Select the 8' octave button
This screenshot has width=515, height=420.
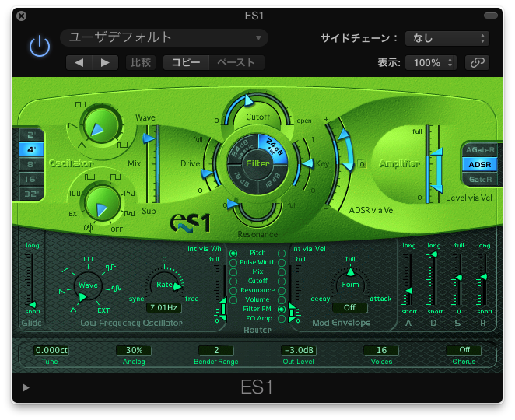click(31, 164)
